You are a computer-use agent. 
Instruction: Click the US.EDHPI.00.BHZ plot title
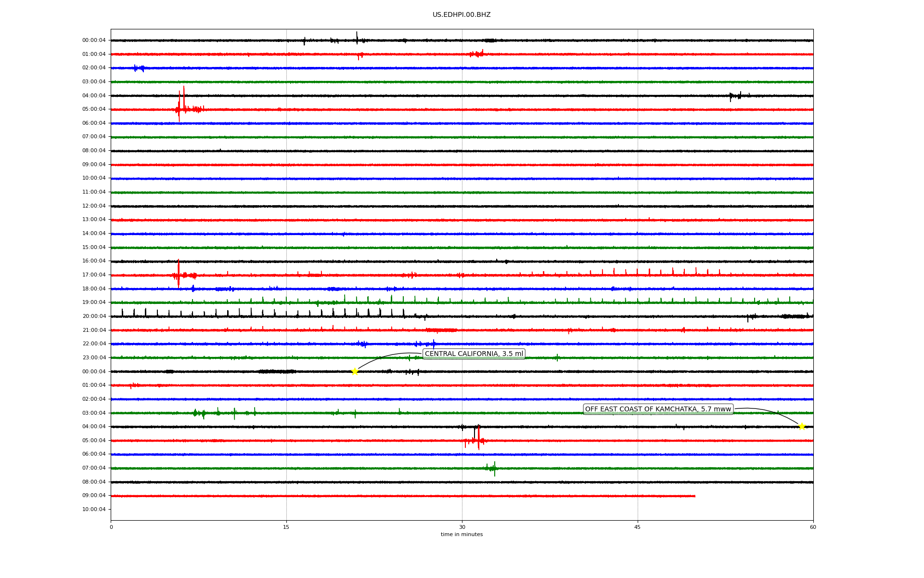pos(461,15)
